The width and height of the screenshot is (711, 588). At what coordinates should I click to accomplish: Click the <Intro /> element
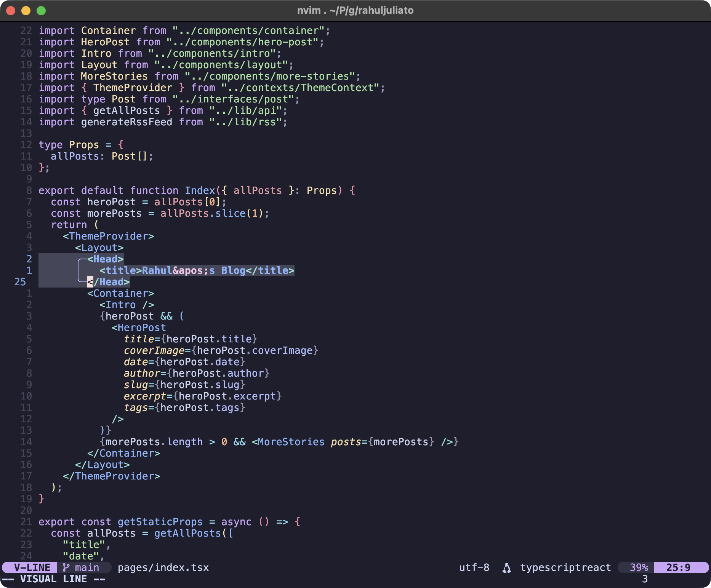coord(127,305)
